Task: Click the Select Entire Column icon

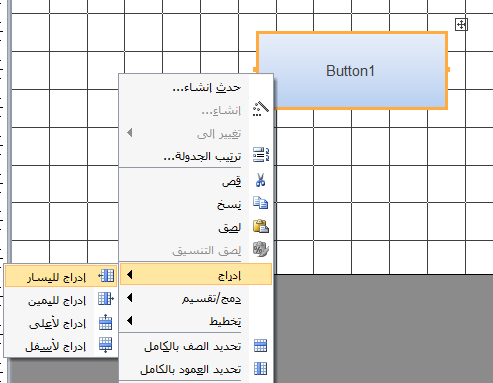Action: (x=260, y=369)
